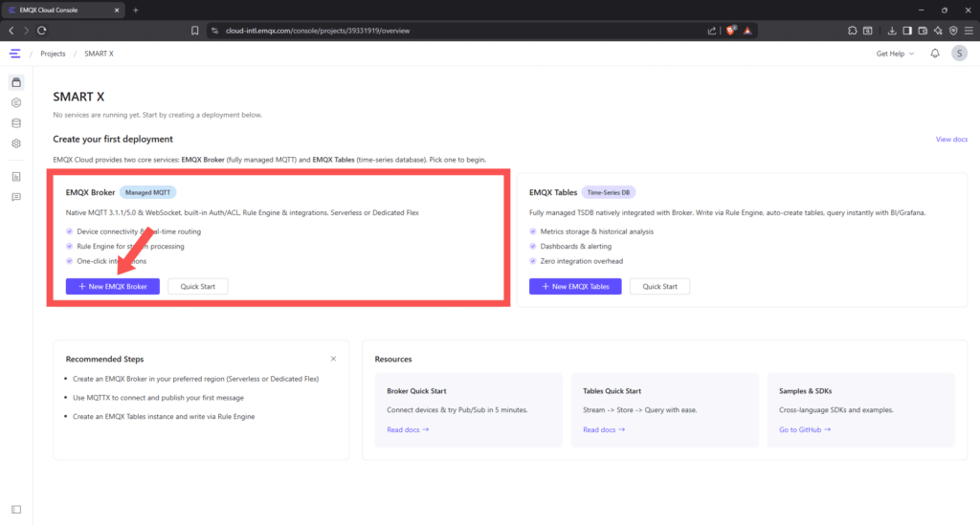Open the Brave wallet icon
Viewport: 980px width, 526px height.
(x=923, y=31)
